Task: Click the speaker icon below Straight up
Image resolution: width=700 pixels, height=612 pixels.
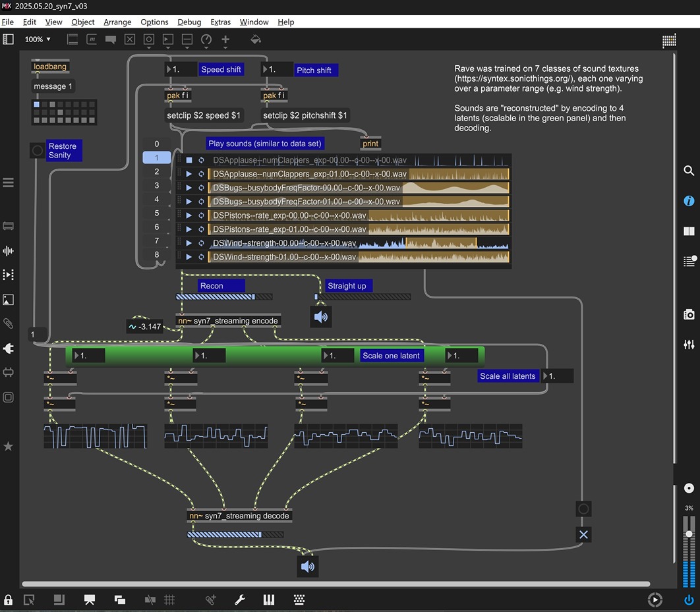Action: pyautogui.click(x=320, y=317)
